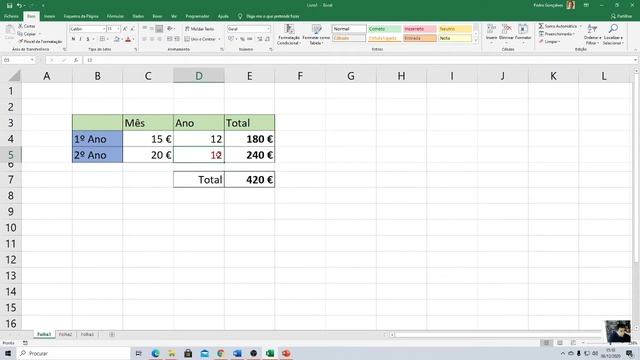
Task: Open PowerPoint from Windows taskbar
Action: [x=286, y=353]
